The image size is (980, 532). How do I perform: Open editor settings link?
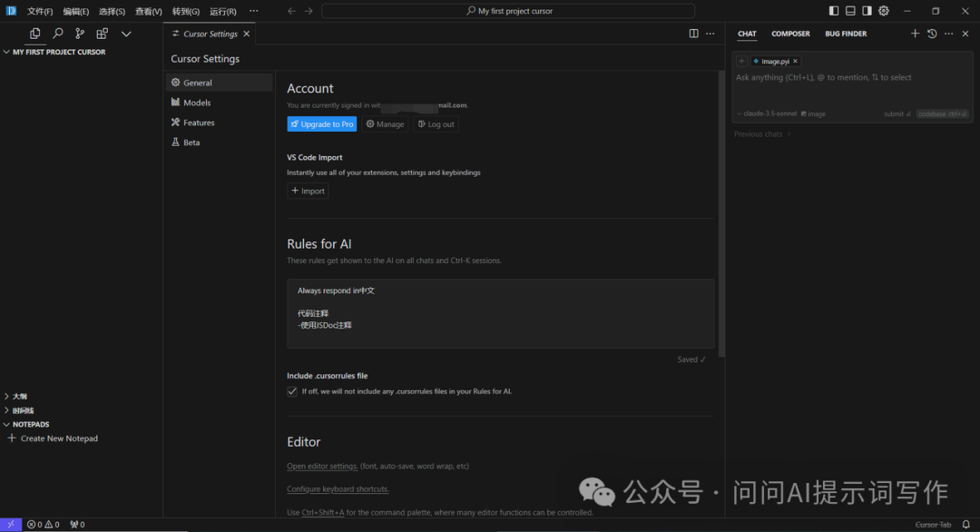(322, 466)
